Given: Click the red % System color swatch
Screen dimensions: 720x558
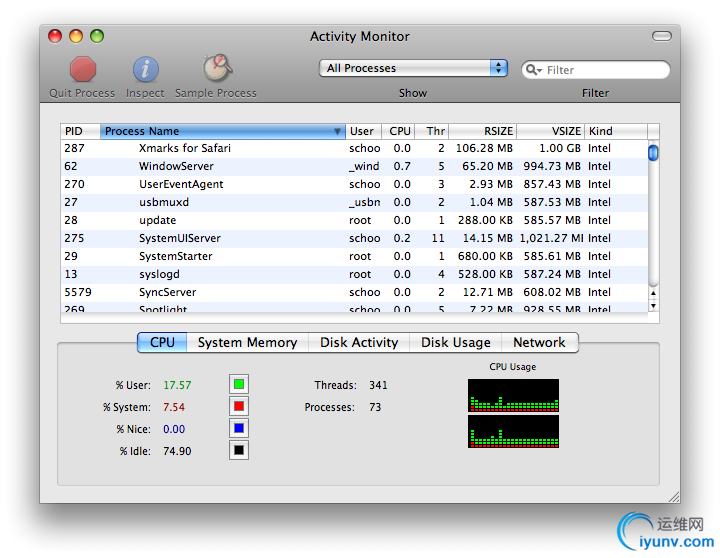Looking at the screenshot, I should tap(238, 406).
